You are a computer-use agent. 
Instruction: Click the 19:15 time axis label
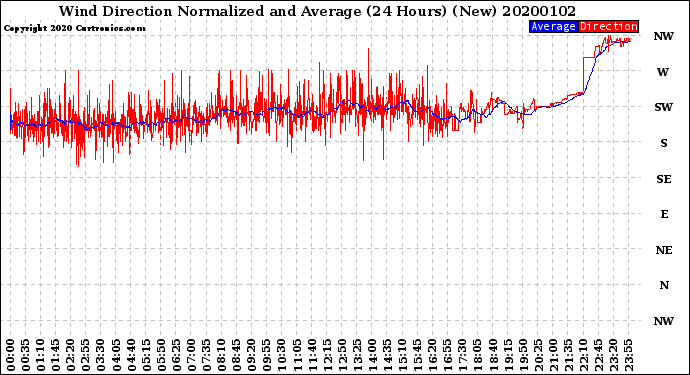(x=508, y=355)
